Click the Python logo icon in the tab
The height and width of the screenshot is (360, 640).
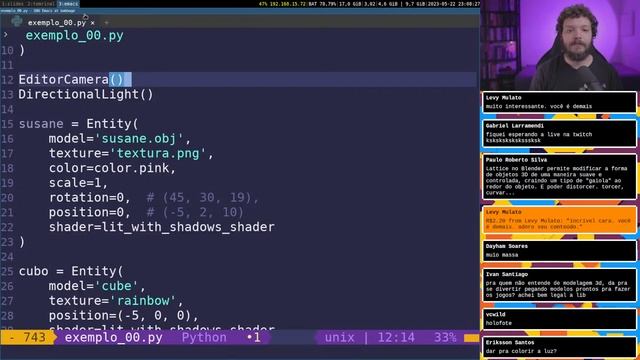[x=17, y=22]
